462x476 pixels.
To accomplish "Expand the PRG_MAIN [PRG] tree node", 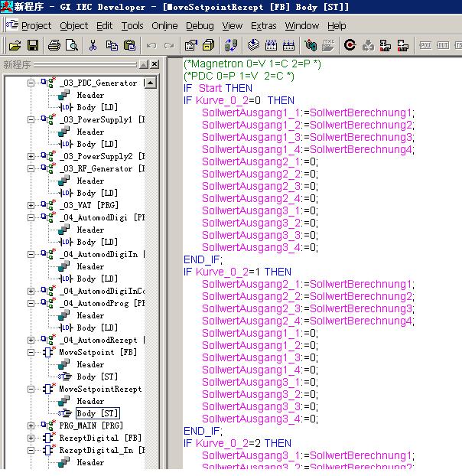I will pyautogui.click(x=31, y=425).
